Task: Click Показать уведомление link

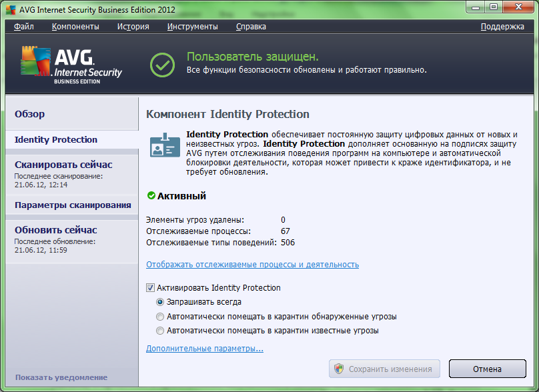Action: click(x=61, y=377)
